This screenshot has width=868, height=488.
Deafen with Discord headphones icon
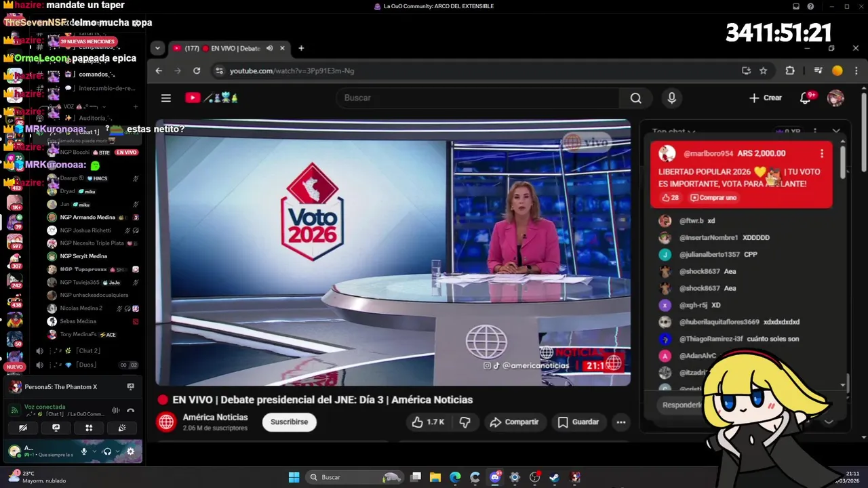click(x=107, y=451)
